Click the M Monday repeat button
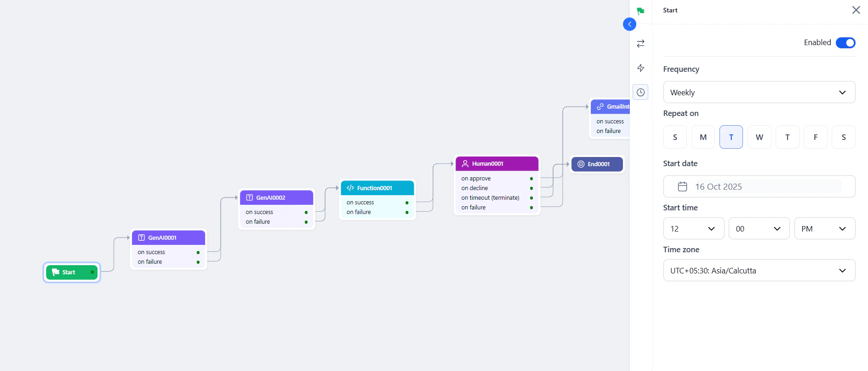This screenshot has height=371, width=868. (703, 137)
